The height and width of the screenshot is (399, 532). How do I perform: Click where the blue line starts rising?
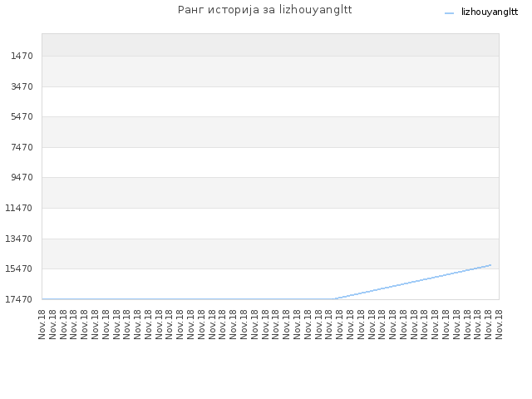tap(334, 299)
